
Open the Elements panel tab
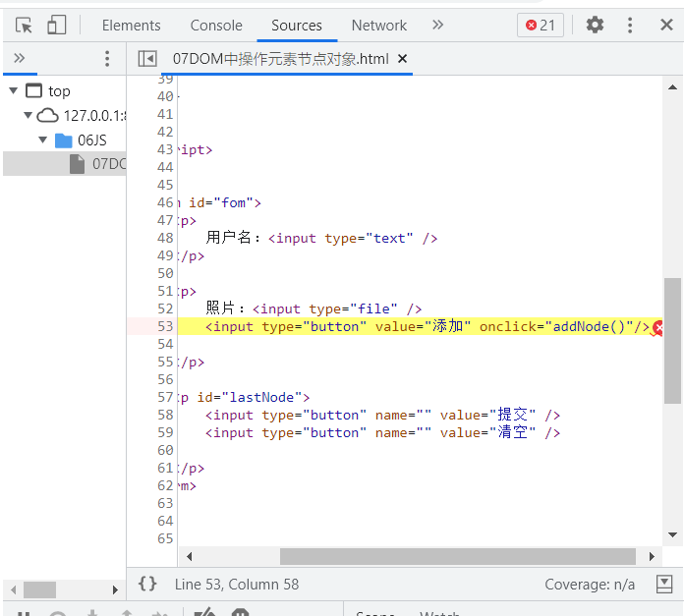[x=131, y=26]
